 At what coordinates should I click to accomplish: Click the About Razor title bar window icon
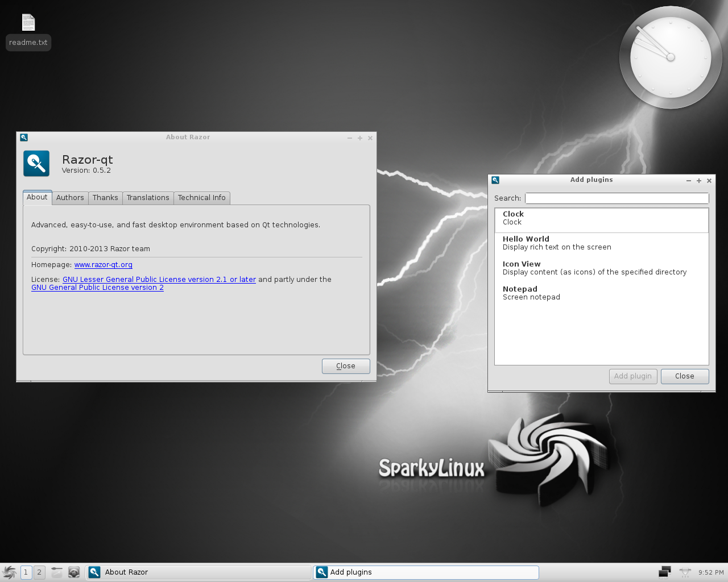[24, 137]
